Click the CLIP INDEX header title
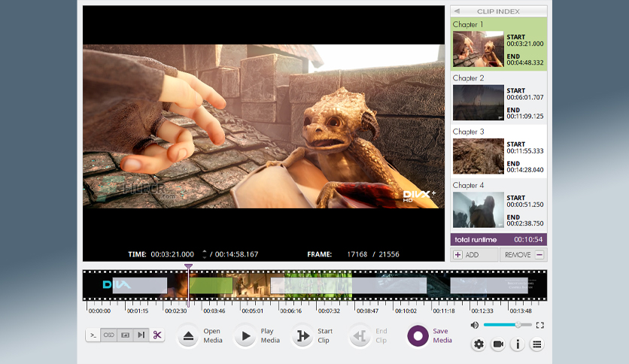 [498, 11]
